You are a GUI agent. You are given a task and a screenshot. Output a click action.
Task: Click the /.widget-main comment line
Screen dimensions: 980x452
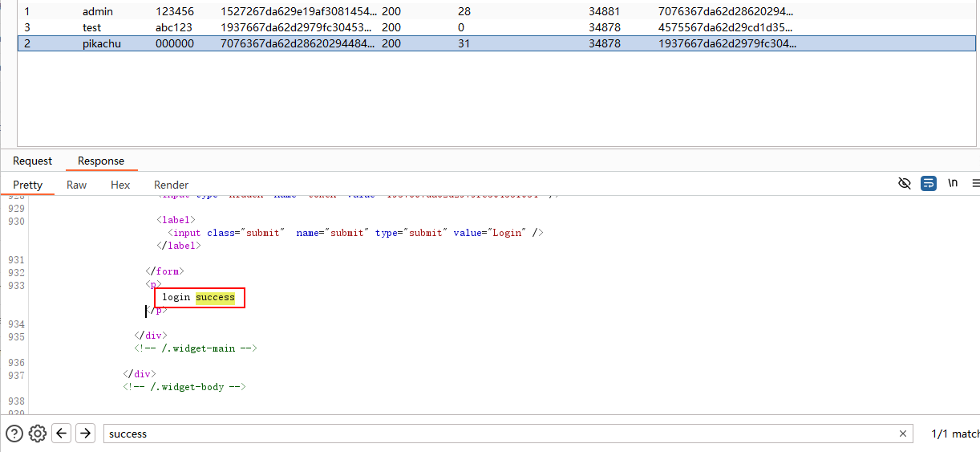click(195, 348)
